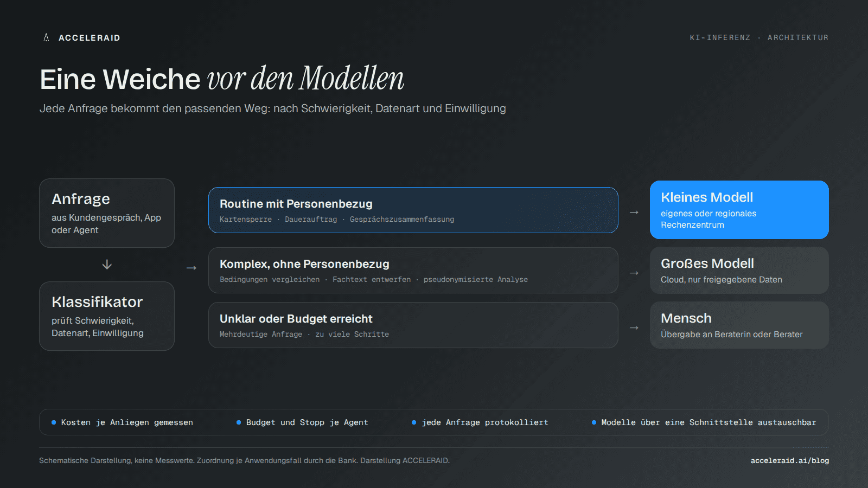This screenshot has width=868, height=488.
Task: Click 'Fachtext entwerfen' text
Action: point(372,280)
